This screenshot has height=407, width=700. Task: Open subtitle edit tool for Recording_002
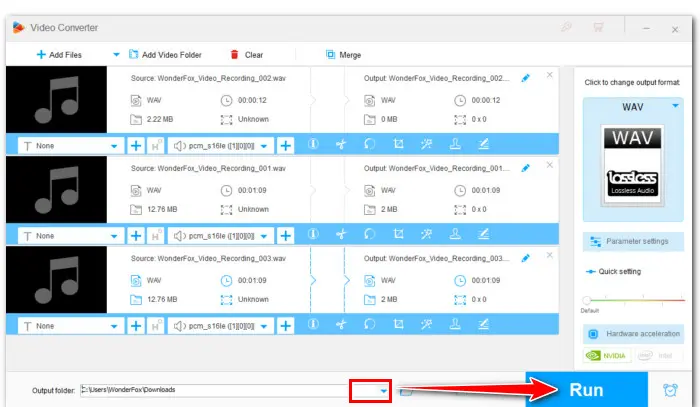[483, 144]
